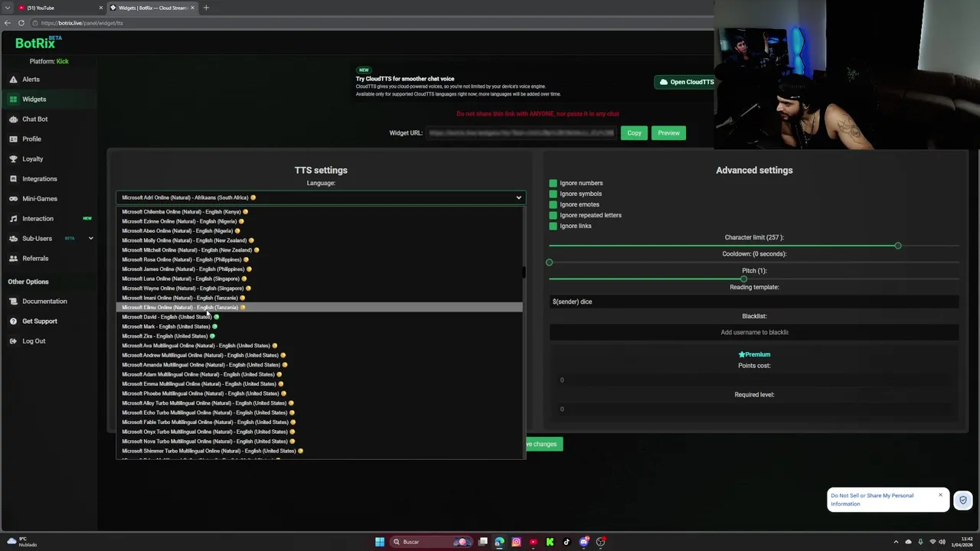Viewport: 980px width, 551px height.
Task: Select Microsoft David English United States voice
Action: (x=319, y=317)
